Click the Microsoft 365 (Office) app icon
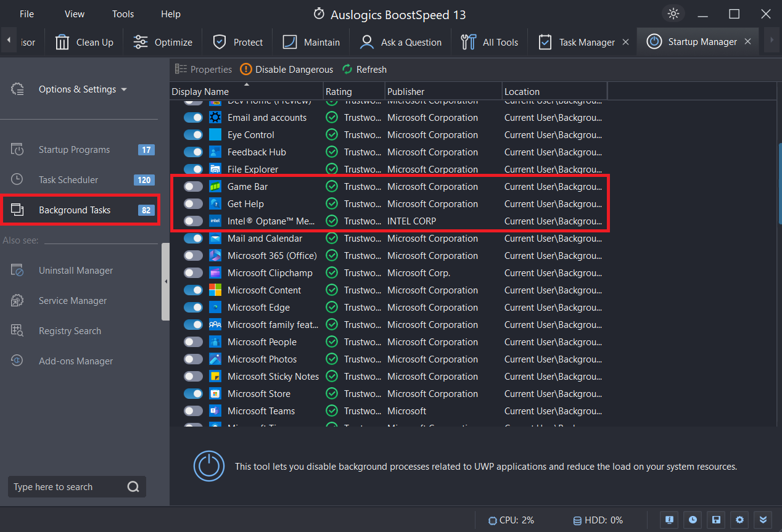The width and height of the screenshot is (782, 532). pyautogui.click(x=215, y=256)
